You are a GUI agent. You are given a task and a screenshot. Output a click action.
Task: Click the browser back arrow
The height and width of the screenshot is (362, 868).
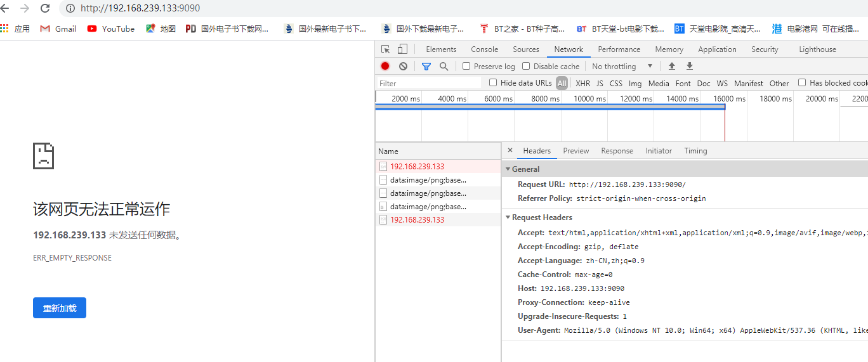pos(5,8)
